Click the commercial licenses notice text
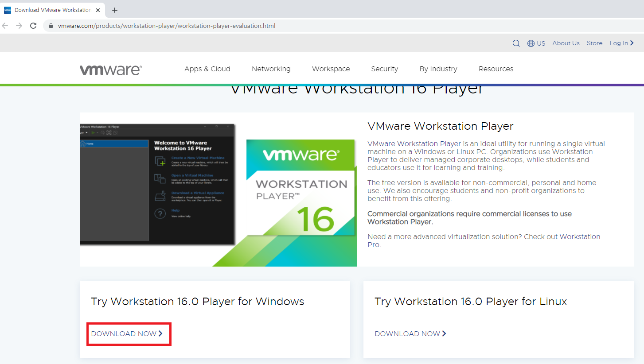Screen dimensions: 644x364 pyautogui.click(x=470, y=217)
